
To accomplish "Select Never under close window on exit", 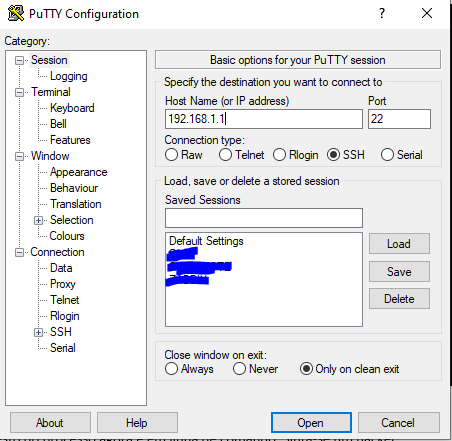I will 239,369.
